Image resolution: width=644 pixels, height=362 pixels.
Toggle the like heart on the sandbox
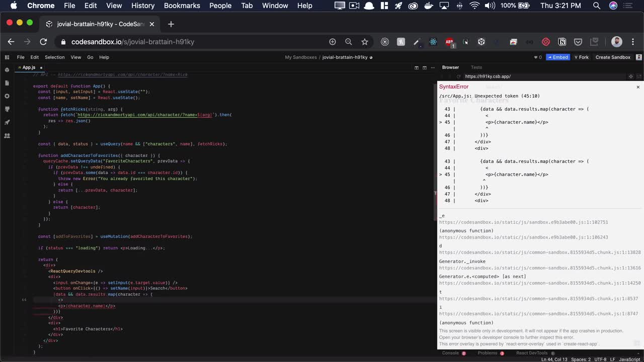tap(536, 57)
